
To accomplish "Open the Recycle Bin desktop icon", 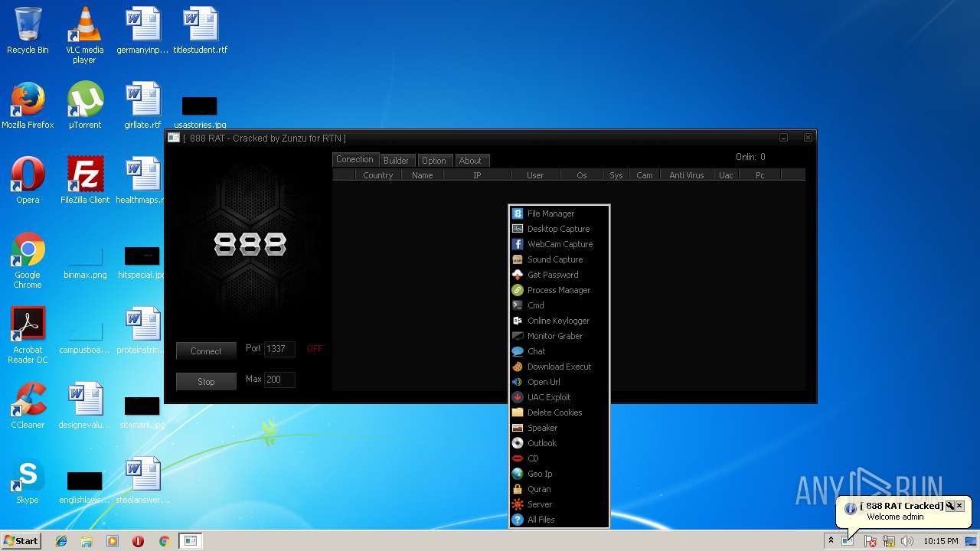I will (x=28, y=31).
